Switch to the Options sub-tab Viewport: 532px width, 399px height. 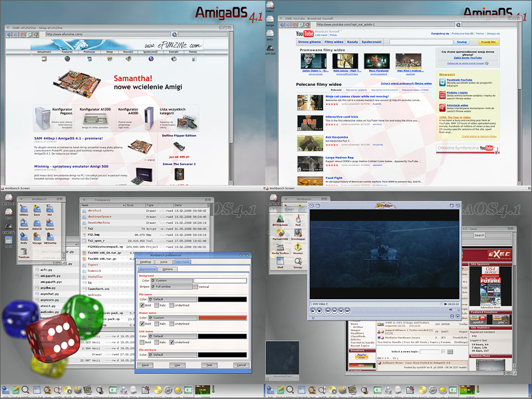click(x=168, y=269)
